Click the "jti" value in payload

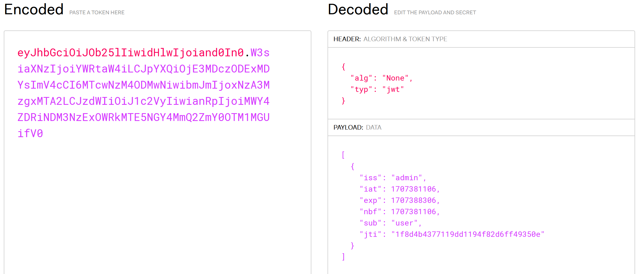468,234
